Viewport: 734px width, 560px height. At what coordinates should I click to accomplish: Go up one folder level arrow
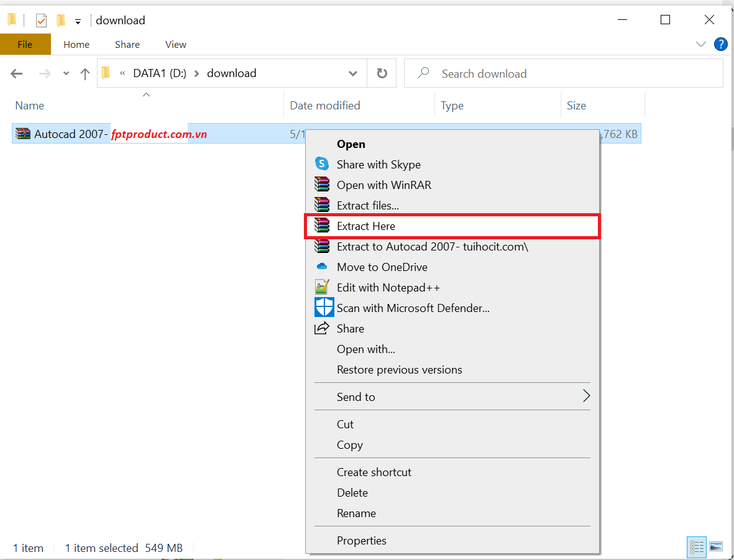tap(85, 73)
